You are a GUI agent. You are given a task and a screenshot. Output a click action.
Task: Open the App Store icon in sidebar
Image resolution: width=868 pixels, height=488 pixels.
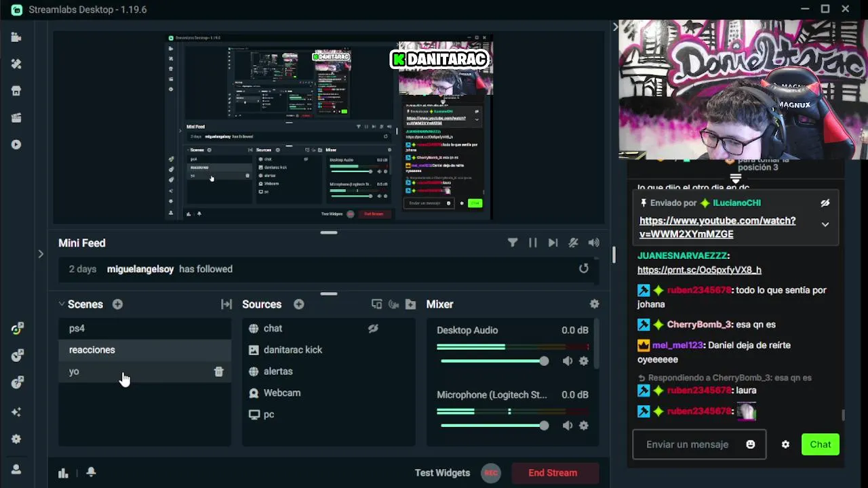pyautogui.click(x=16, y=91)
